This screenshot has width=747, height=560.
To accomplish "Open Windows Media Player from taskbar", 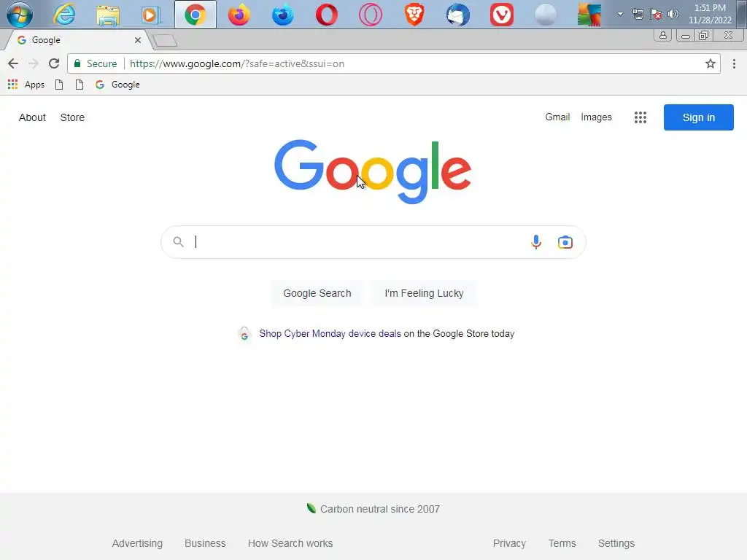I will tap(151, 15).
